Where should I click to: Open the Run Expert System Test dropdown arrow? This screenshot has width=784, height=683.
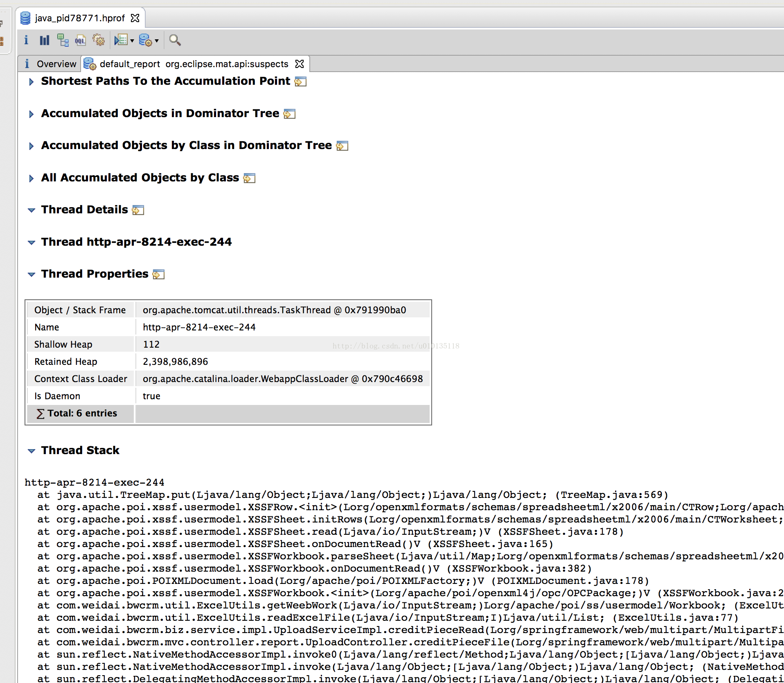(x=132, y=41)
